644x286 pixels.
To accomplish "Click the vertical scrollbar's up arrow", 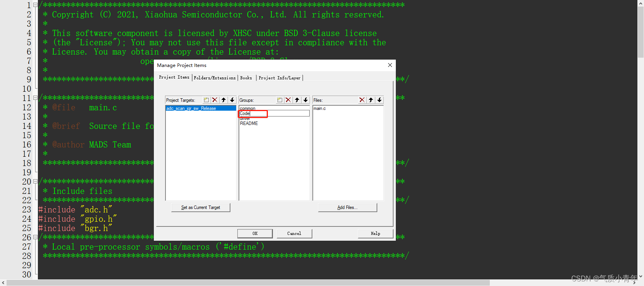I will (641, 3).
